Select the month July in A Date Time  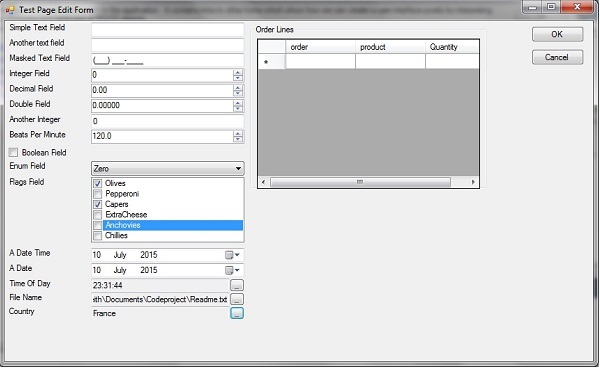[x=120, y=255]
